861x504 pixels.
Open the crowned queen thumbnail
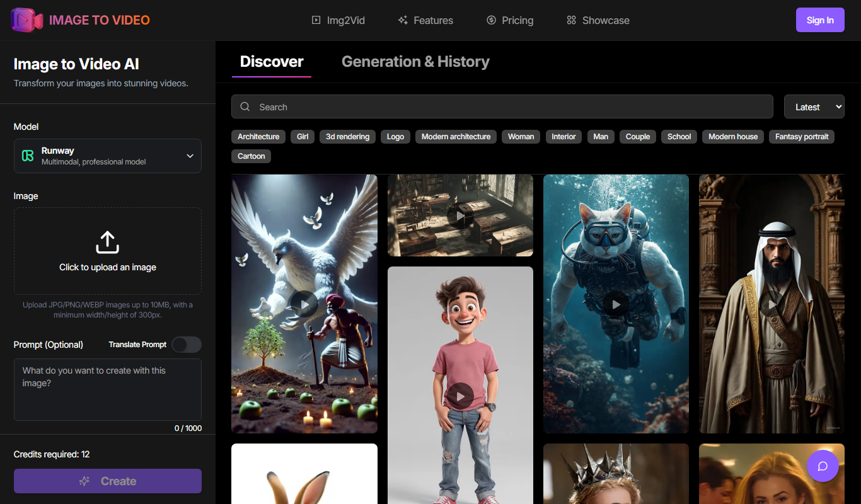click(x=616, y=474)
